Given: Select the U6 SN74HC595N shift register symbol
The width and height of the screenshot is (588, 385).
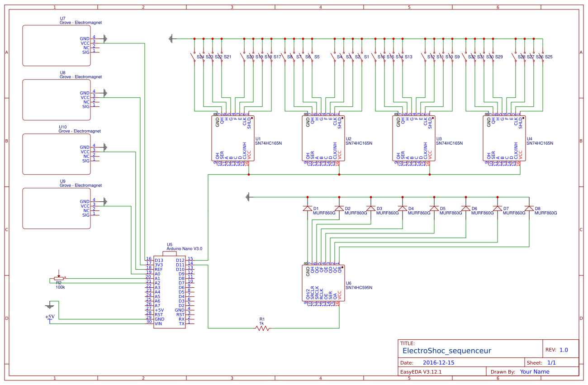Looking at the screenshot, I should tap(323, 283).
